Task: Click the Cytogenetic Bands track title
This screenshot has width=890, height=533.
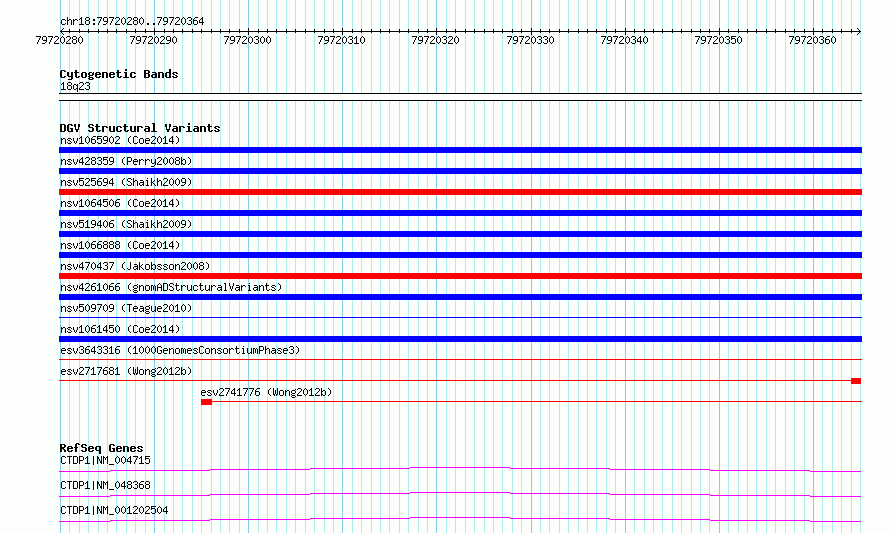Action: coord(119,74)
